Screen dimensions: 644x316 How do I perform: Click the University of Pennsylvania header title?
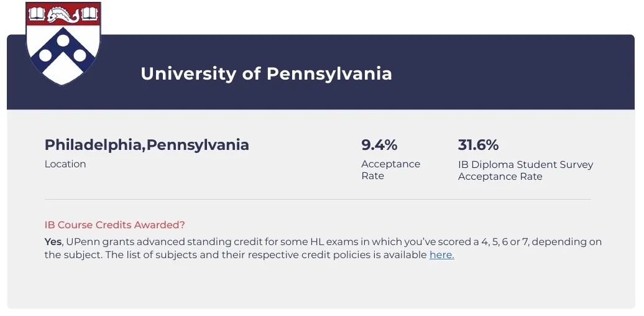(266, 74)
